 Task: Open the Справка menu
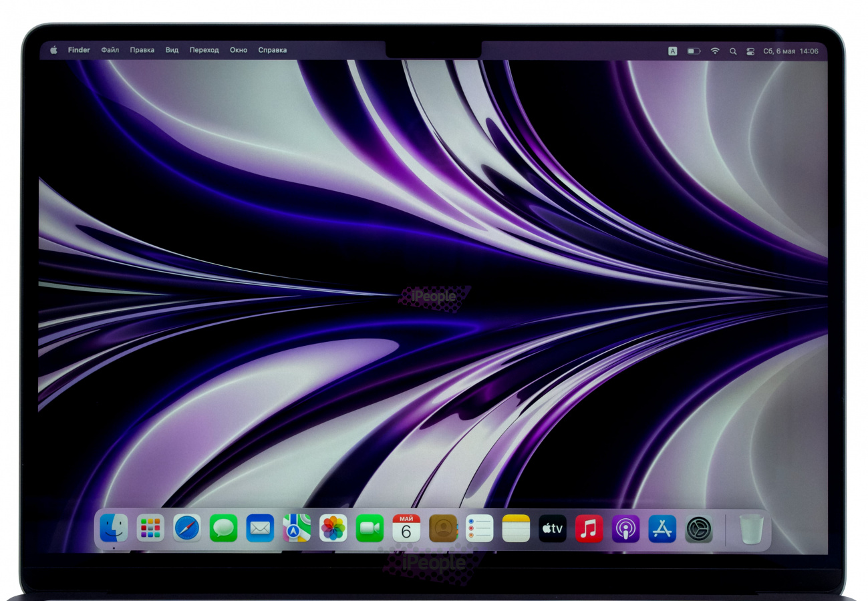point(273,50)
